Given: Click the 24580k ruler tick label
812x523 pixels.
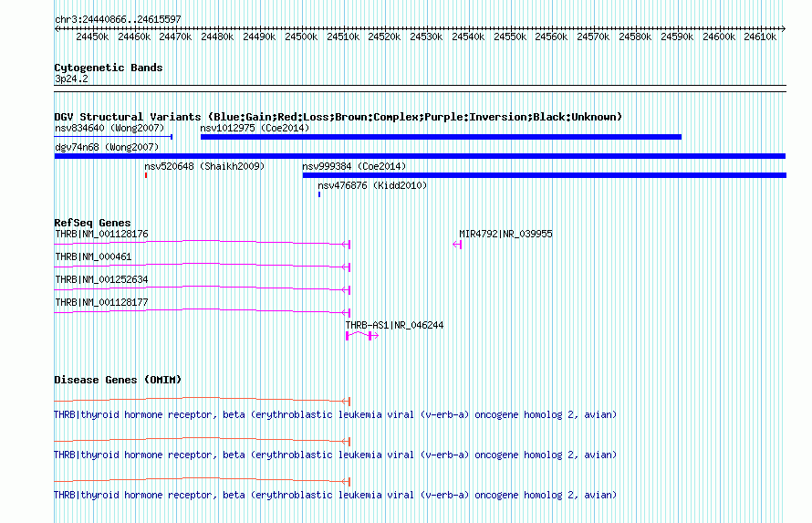Looking at the screenshot, I should (x=635, y=37).
